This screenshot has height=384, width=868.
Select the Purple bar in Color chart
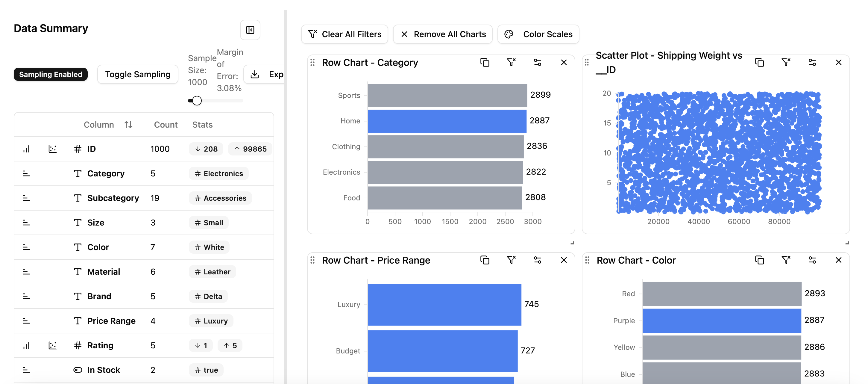722,320
